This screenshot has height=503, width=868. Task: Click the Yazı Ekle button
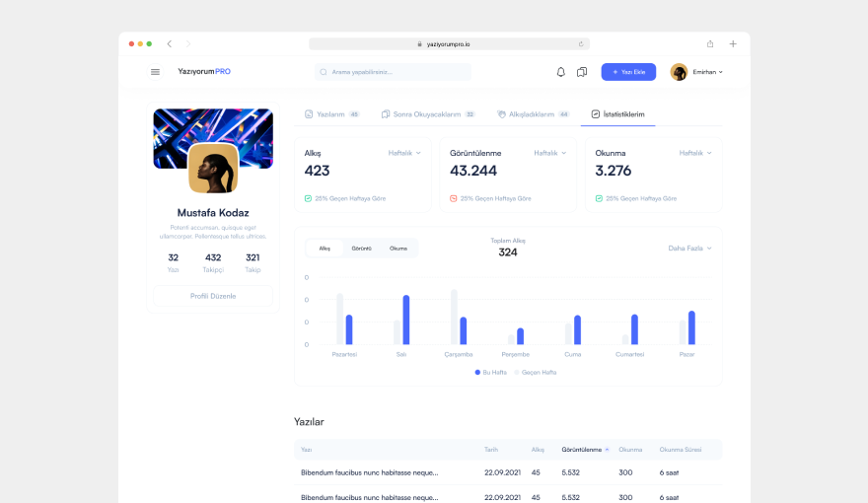click(628, 72)
